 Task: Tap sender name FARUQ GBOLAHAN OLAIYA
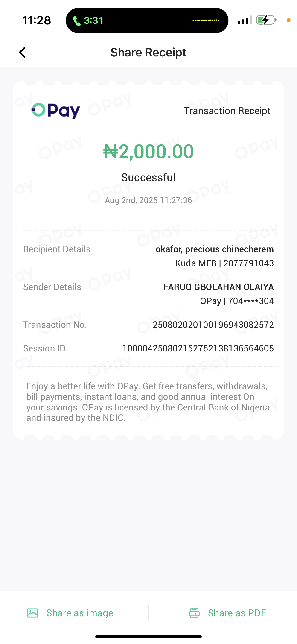coord(218,287)
